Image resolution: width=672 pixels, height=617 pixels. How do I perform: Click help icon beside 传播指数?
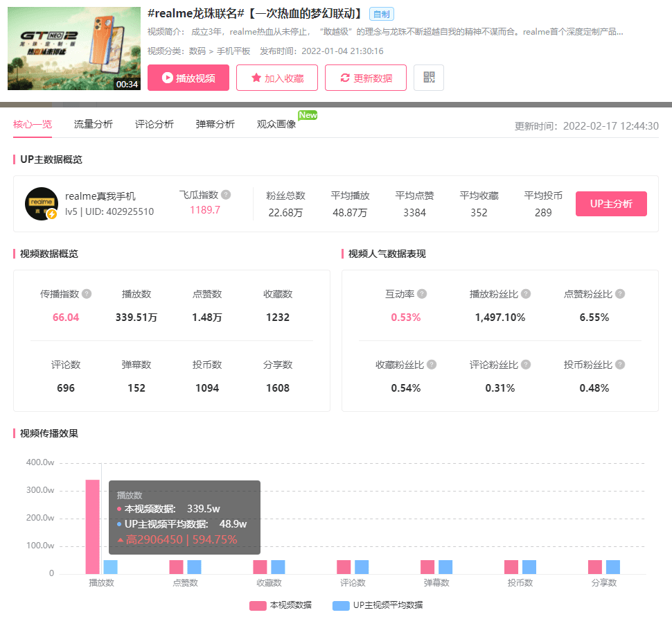coord(87,294)
